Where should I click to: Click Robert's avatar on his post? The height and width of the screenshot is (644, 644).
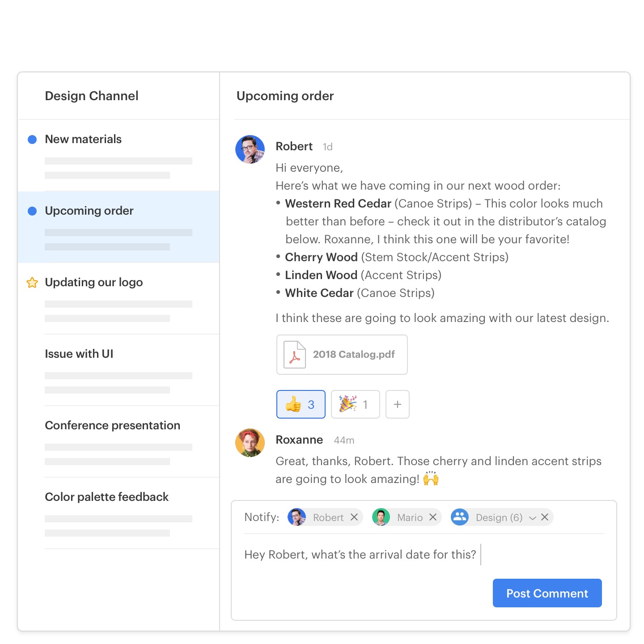[250, 149]
